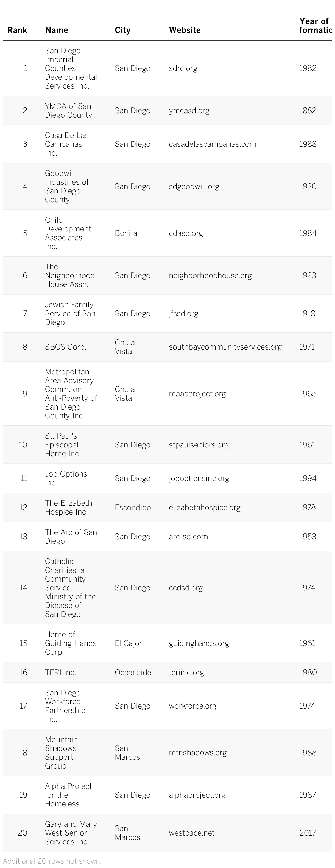This screenshot has height=868, width=335.
Task: Click the Job Options Inc. name cell
Action: 66,478
